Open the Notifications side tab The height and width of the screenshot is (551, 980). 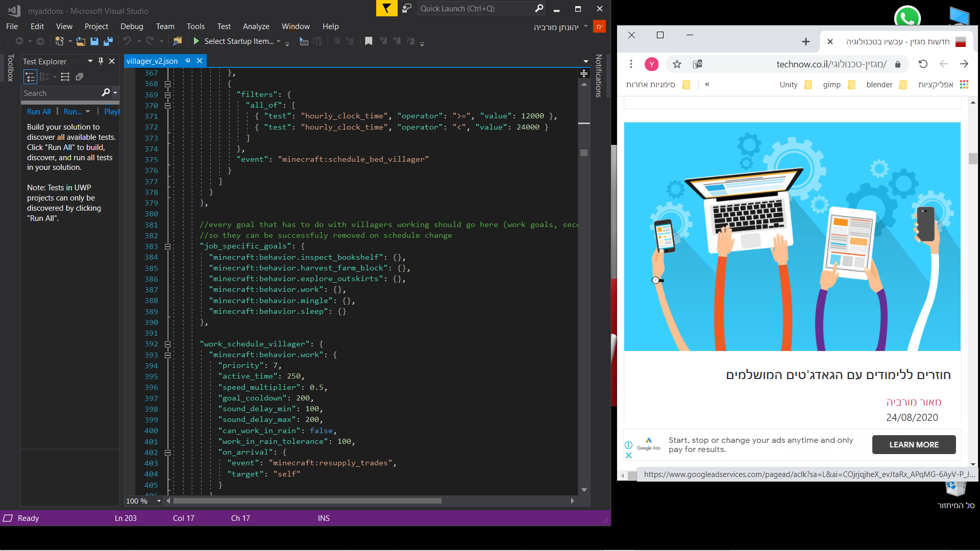tap(599, 76)
